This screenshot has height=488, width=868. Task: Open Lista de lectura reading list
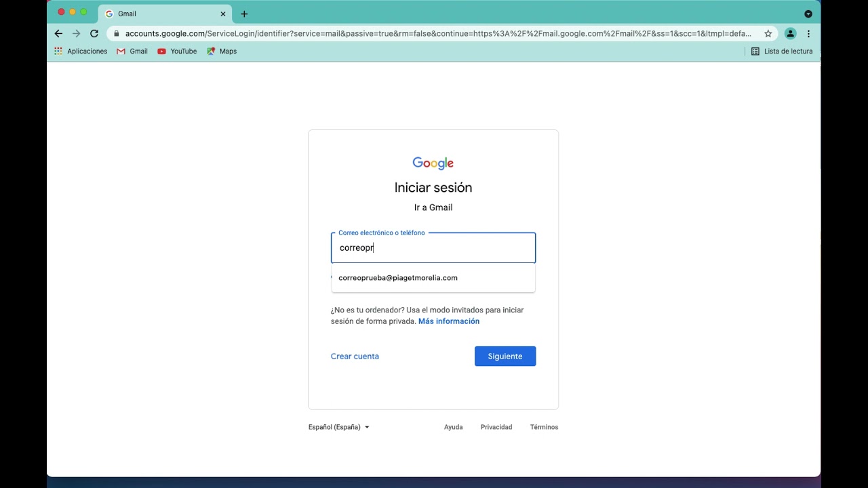coord(781,52)
